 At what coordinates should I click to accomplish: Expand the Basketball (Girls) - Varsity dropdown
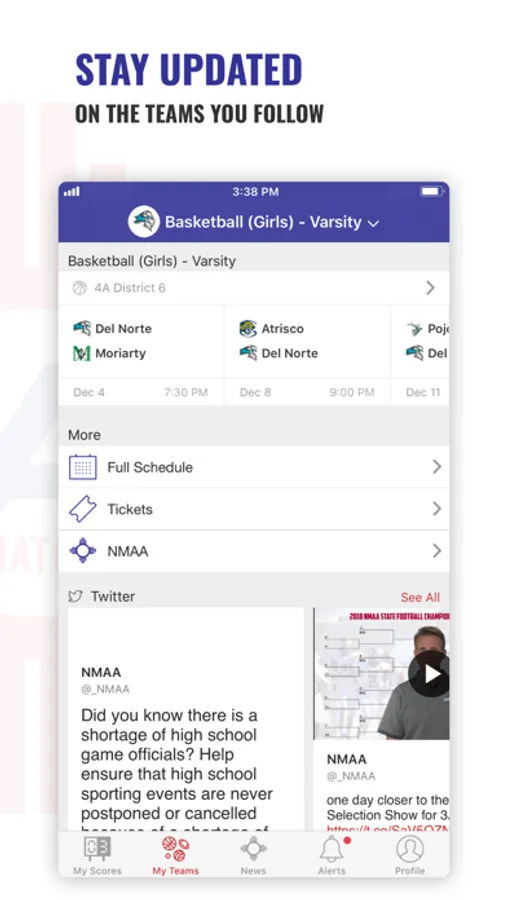tap(272, 222)
